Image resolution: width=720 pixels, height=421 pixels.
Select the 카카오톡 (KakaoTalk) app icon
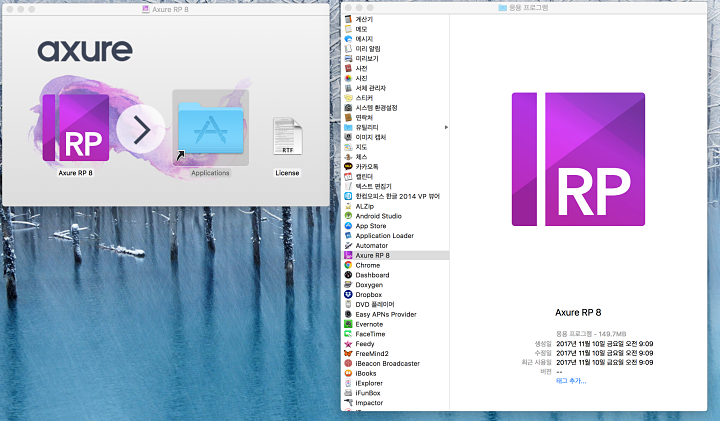click(348, 167)
